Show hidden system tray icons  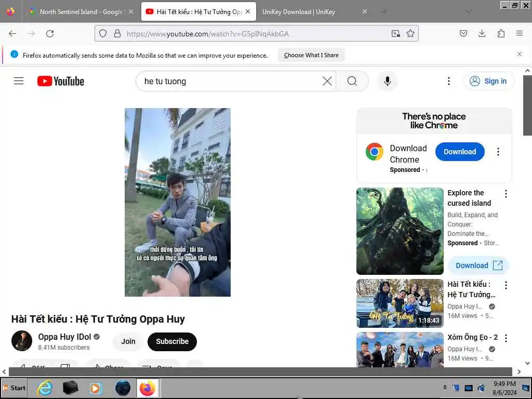click(445, 388)
